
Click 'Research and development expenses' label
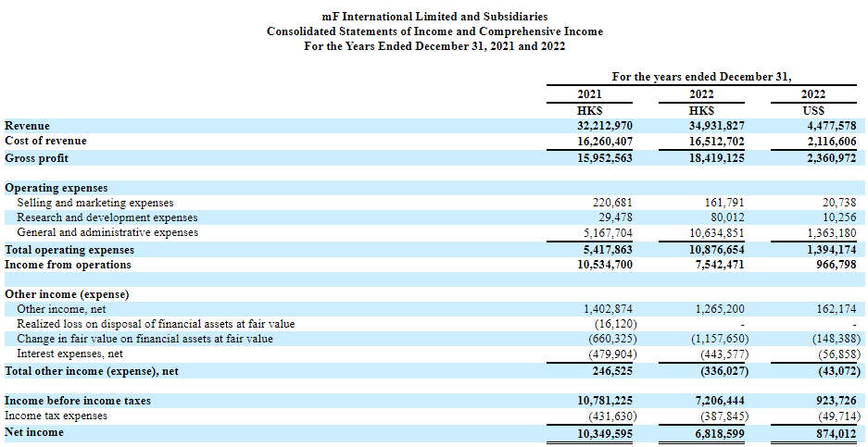coord(107,217)
